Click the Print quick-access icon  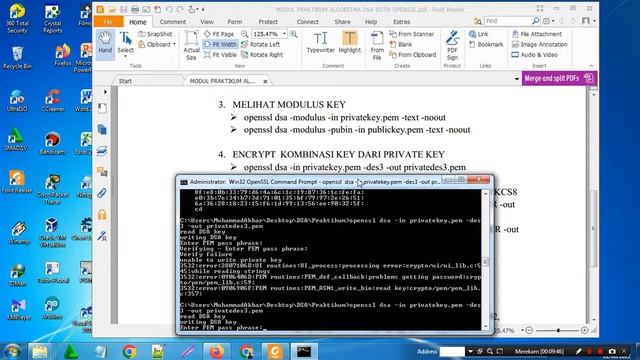coord(135,9)
